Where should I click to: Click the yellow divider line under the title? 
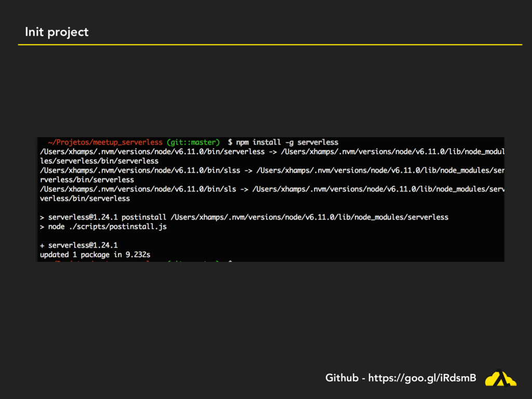pos(270,45)
